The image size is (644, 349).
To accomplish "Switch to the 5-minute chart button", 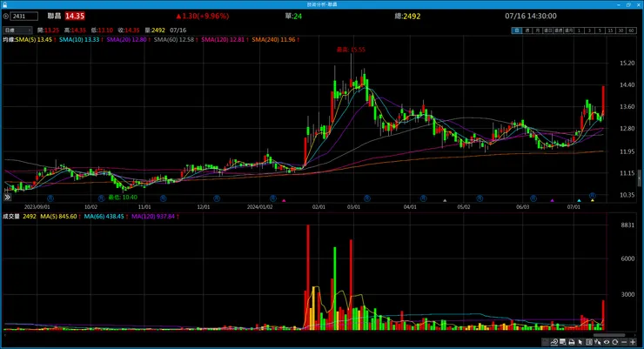I will click(x=600, y=30).
